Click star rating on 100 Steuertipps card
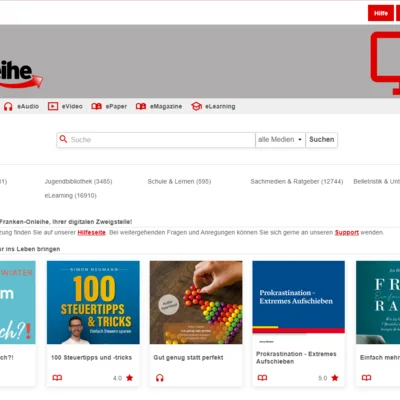The image size is (400, 400). tap(130, 378)
